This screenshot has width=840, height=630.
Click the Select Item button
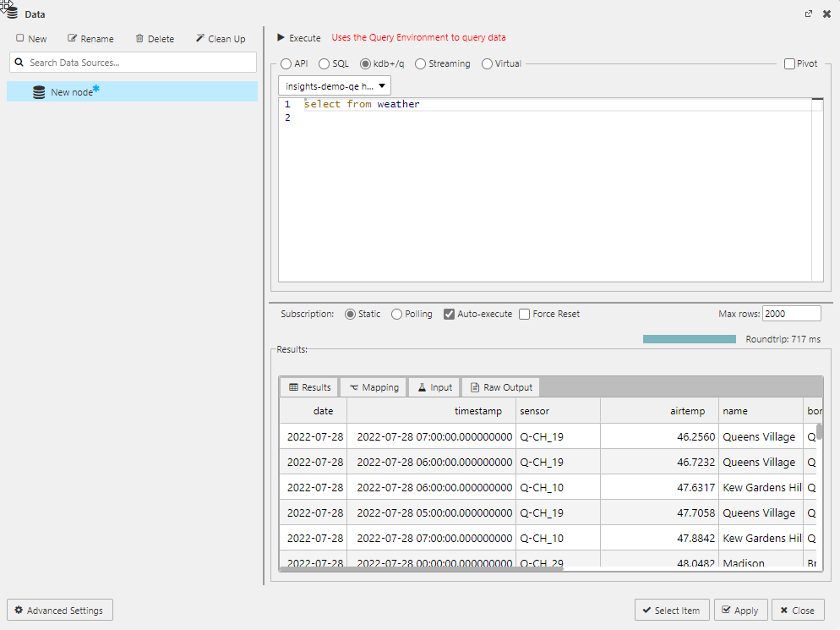(x=672, y=610)
